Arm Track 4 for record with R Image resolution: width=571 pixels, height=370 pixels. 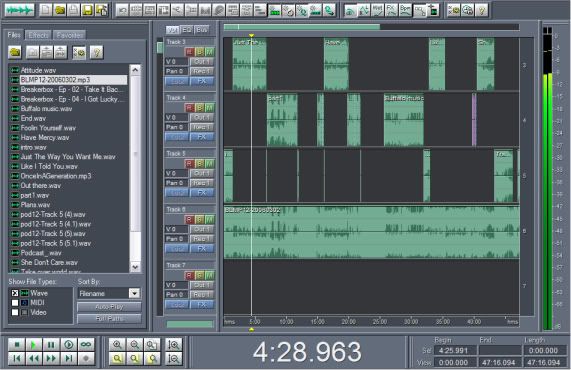pyautogui.click(x=189, y=107)
